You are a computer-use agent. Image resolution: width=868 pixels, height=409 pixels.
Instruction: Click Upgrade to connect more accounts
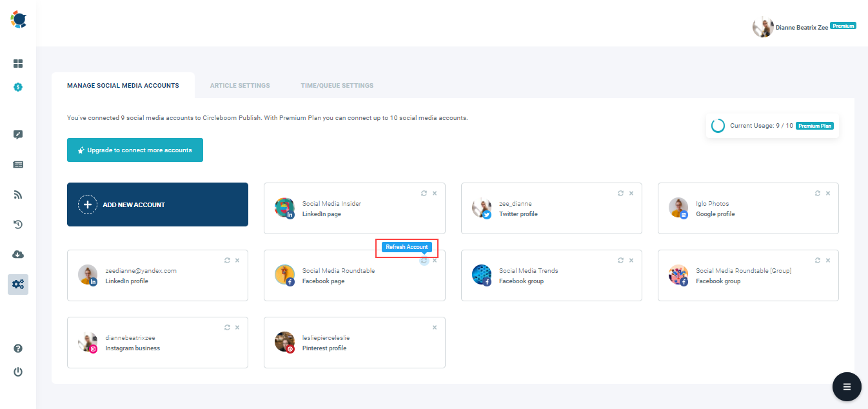coord(135,150)
